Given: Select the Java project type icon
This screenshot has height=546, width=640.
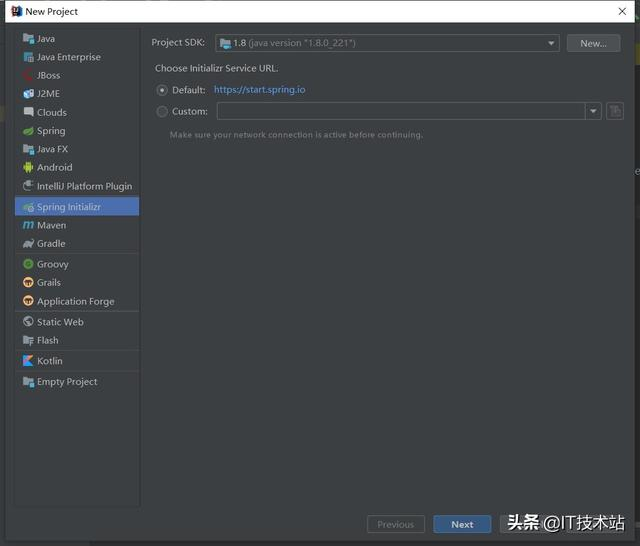Looking at the screenshot, I should tap(28, 38).
